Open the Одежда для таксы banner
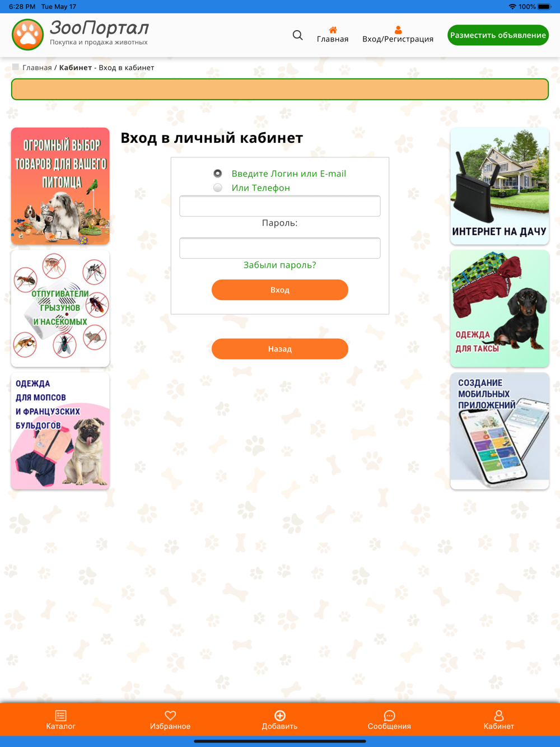The image size is (560, 747). pyautogui.click(x=500, y=309)
